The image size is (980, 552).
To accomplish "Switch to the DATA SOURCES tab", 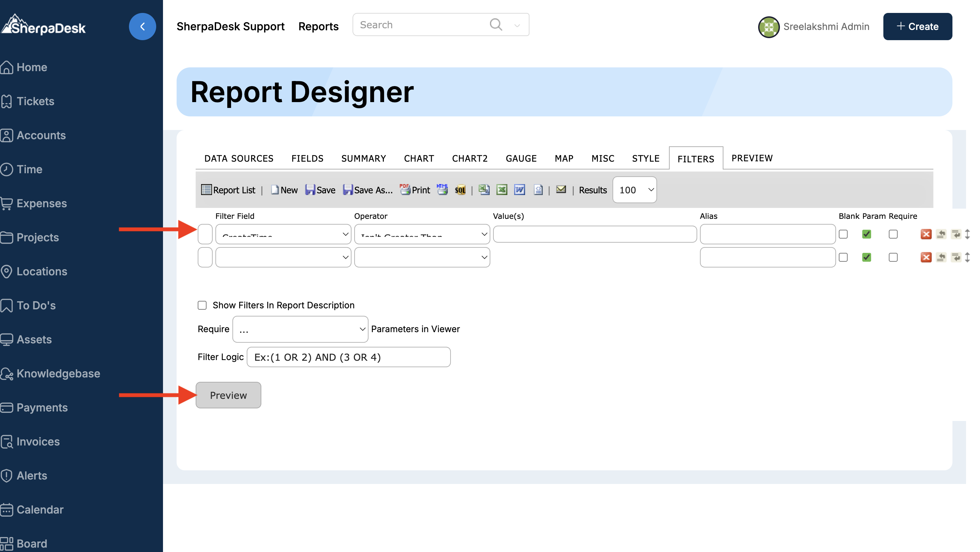I will point(239,159).
